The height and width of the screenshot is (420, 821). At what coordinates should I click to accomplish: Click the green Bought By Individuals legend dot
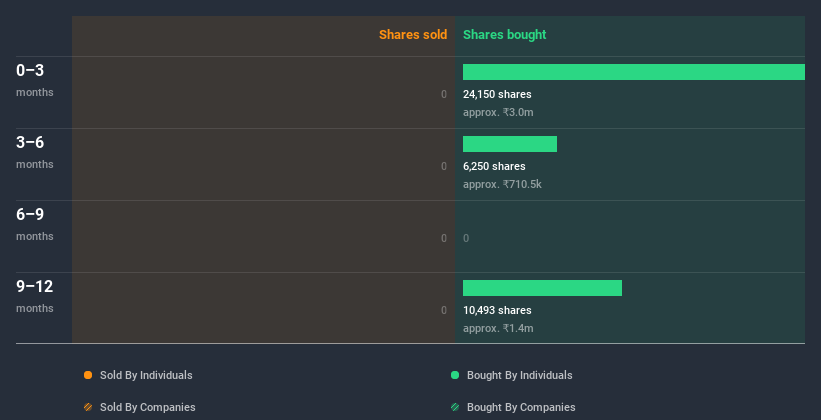pyautogui.click(x=455, y=375)
